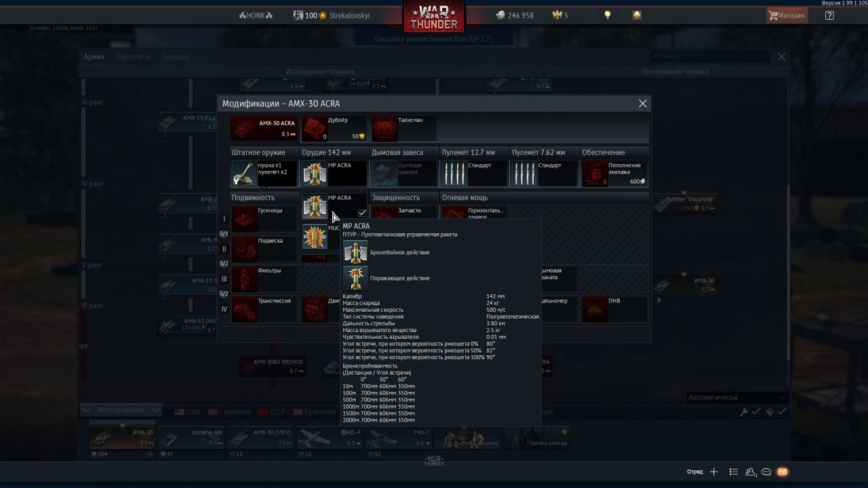Select the Фильтры modification

coord(264,279)
